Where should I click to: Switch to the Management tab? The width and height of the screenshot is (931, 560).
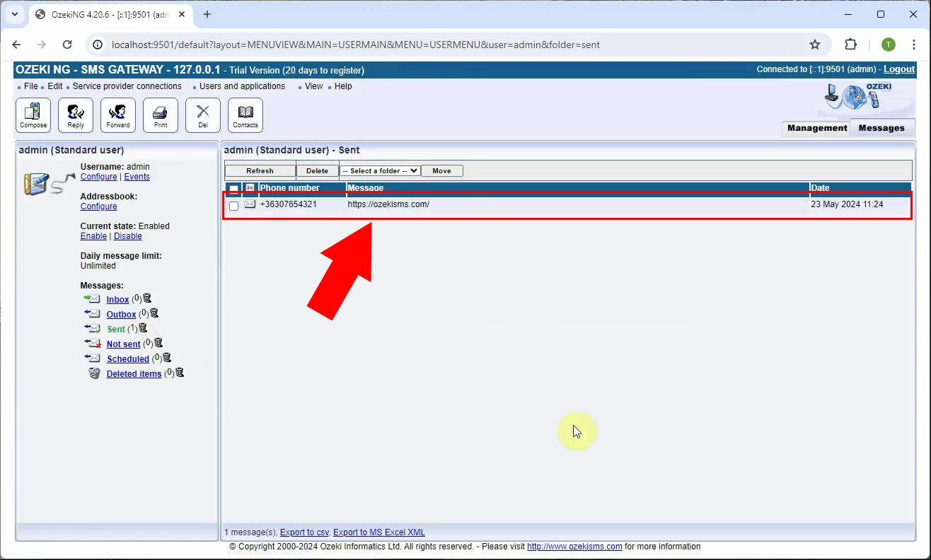pos(816,128)
